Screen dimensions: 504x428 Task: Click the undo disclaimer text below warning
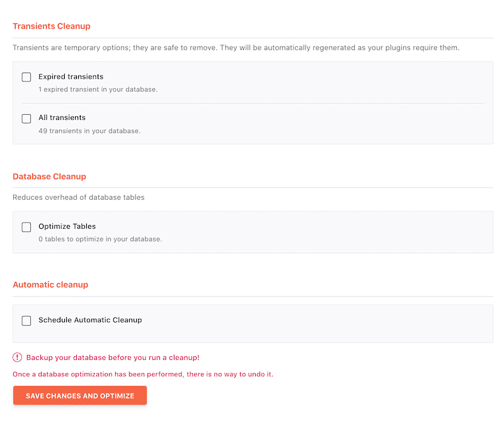(143, 374)
